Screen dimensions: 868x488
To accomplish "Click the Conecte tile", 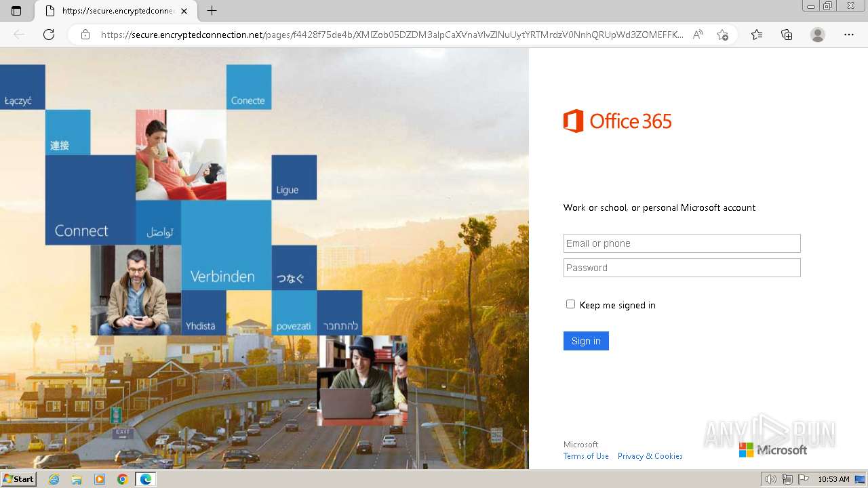I will pos(249,87).
